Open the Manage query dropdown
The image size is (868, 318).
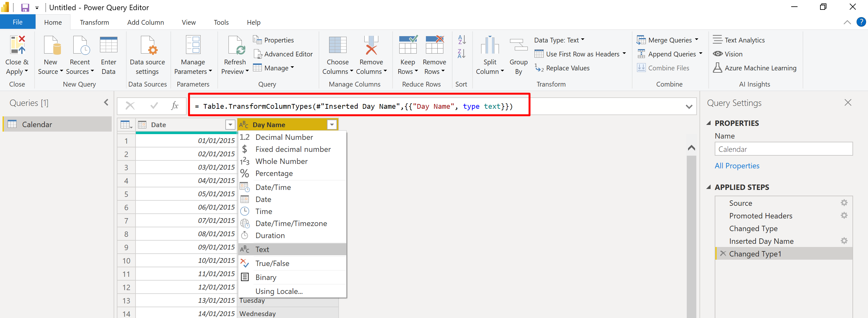coord(274,68)
